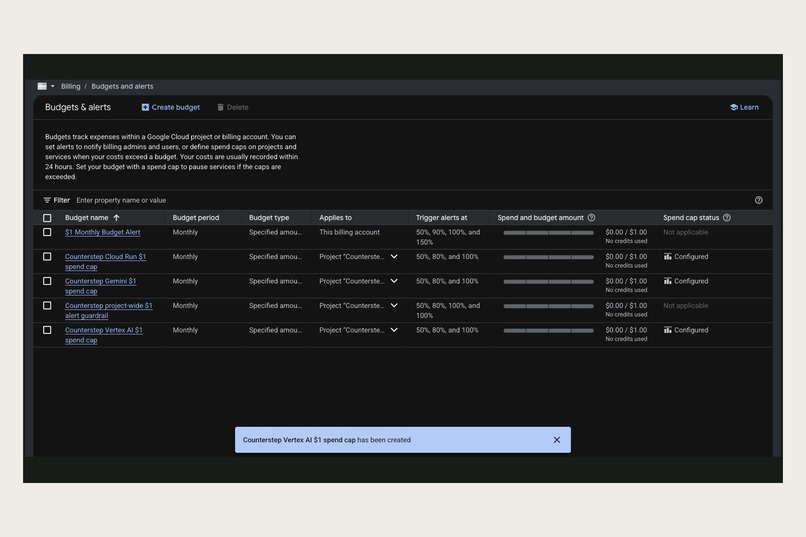Viewport: 806px width, 537px height.
Task: Click Configured status icon for Vertex AI row
Action: click(667, 330)
